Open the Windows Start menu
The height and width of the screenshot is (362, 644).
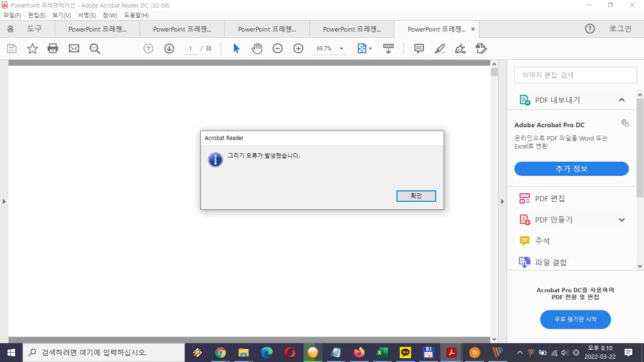(x=11, y=353)
